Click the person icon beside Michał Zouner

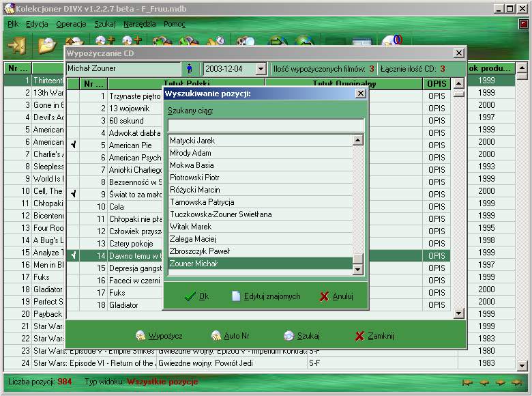click(x=189, y=69)
